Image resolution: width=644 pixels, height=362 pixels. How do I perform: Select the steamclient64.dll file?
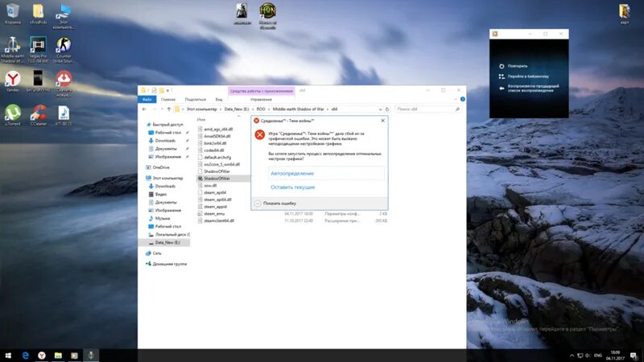coord(216,220)
